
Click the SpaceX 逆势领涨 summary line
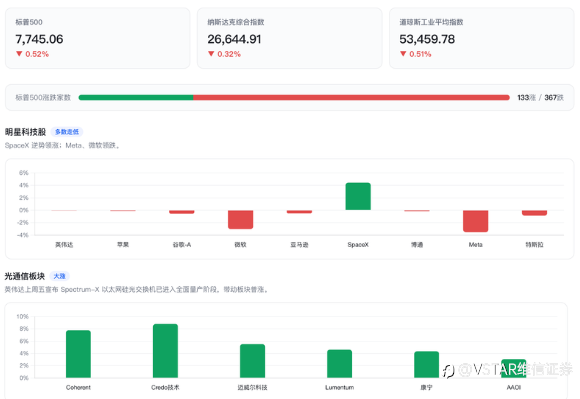pyautogui.click(x=62, y=146)
